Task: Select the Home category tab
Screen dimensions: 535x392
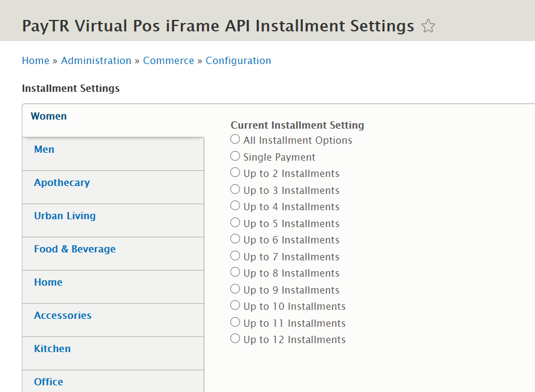Action: (48, 282)
